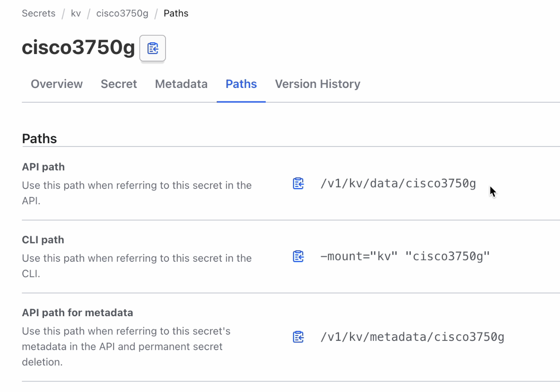Click the Paths item in the breadcrumb
The width and height of the screenshot is (560, 392).
pyautogui.click(x=176, y=13)
